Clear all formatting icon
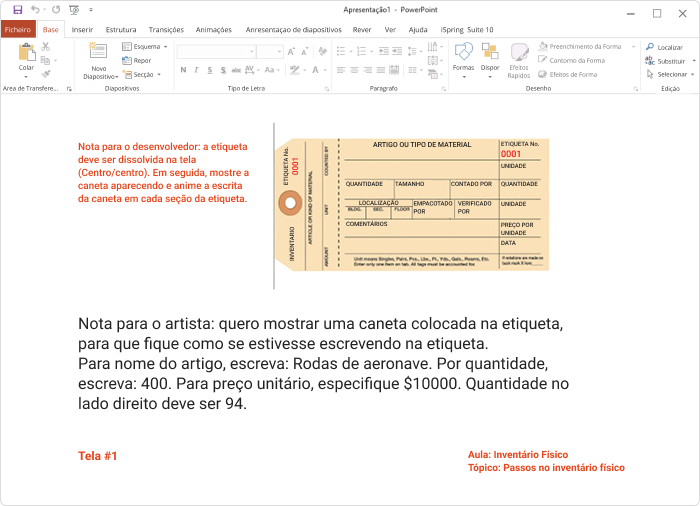This screenshot has width=700, height=506. 322,52
